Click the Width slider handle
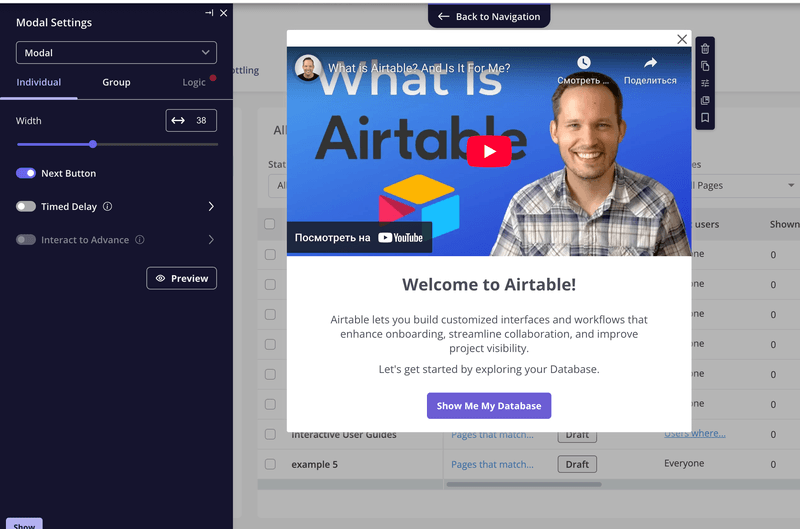This screenshot has width=800, height=529. pos(93,144)
